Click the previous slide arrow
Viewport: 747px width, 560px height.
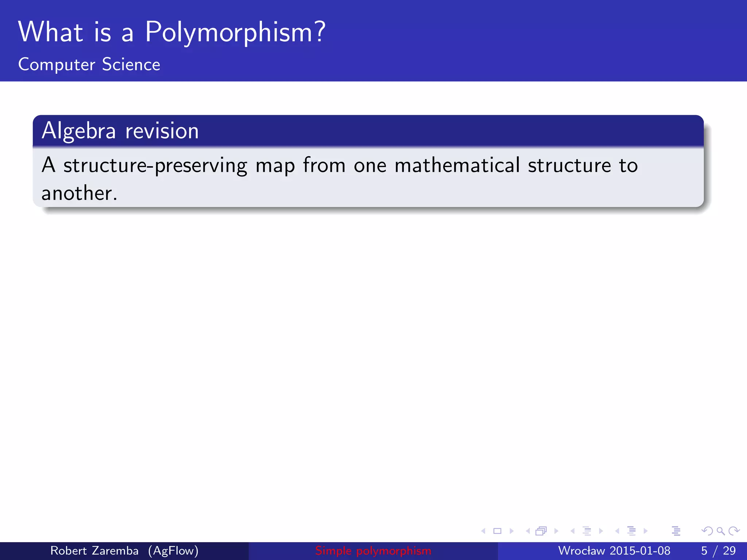(484, 531)
